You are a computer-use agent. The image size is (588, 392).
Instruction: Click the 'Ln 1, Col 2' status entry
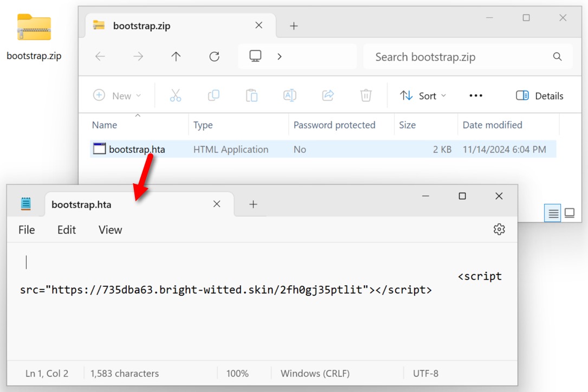pyautogui.click(x=47, y=373)
